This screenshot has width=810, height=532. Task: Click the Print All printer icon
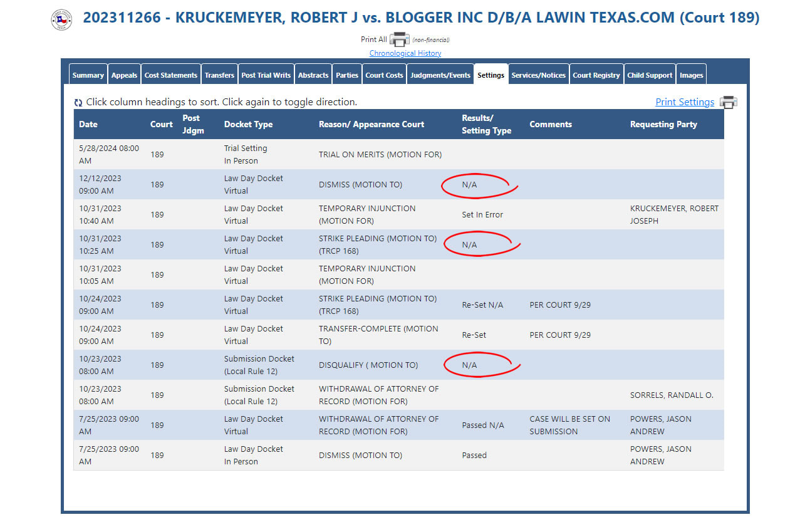[x=399, y=39]
